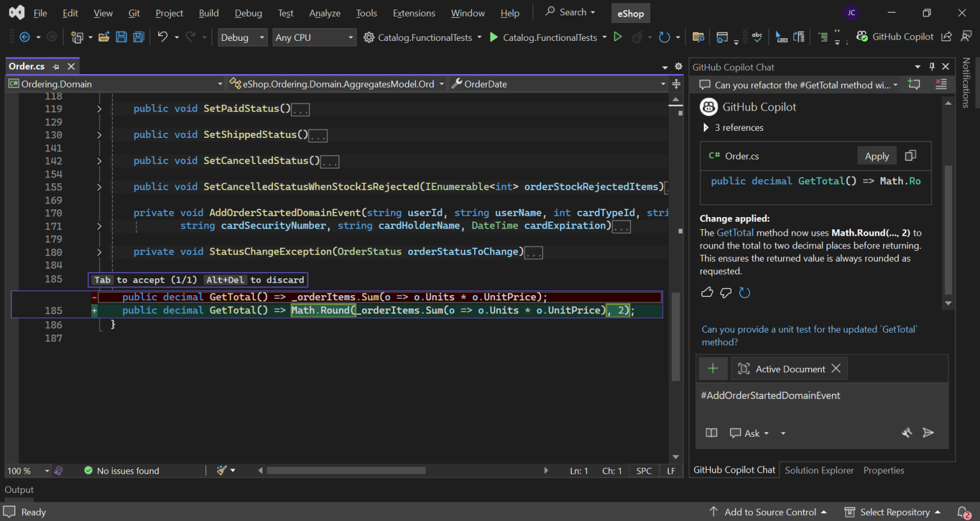Copy the GetTotal code snippet icon

910,155
